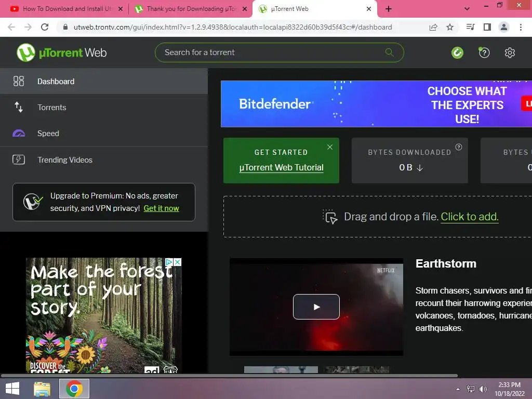Open the tab search dropdown chevron

467,9
